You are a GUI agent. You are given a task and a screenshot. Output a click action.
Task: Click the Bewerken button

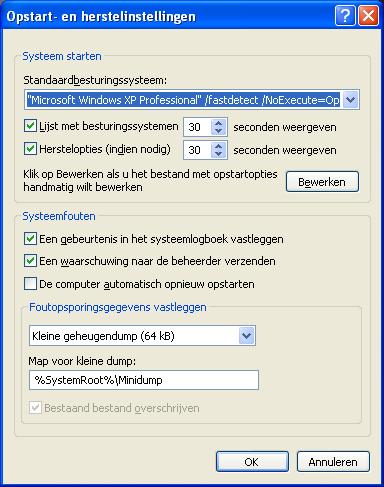click(322, 182)
